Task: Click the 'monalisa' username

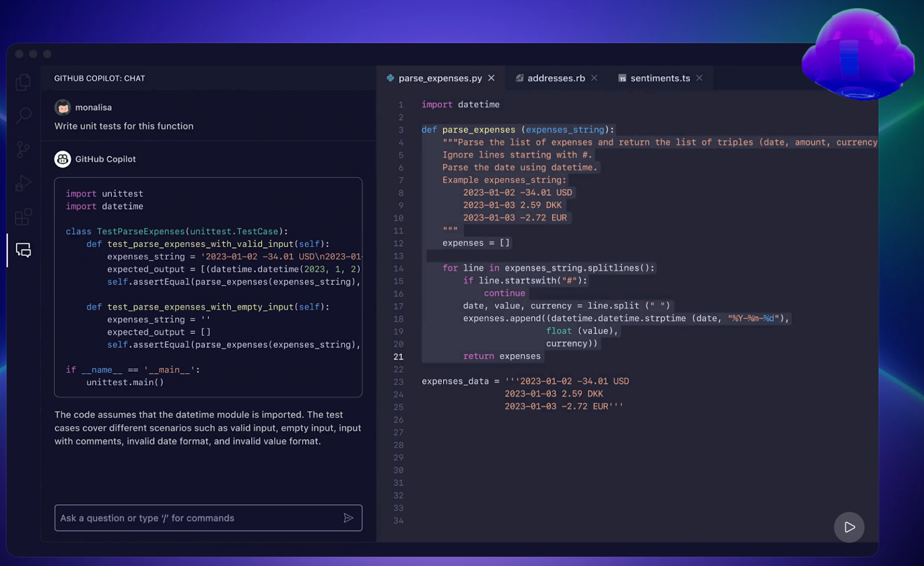Action: coord(94,107)
